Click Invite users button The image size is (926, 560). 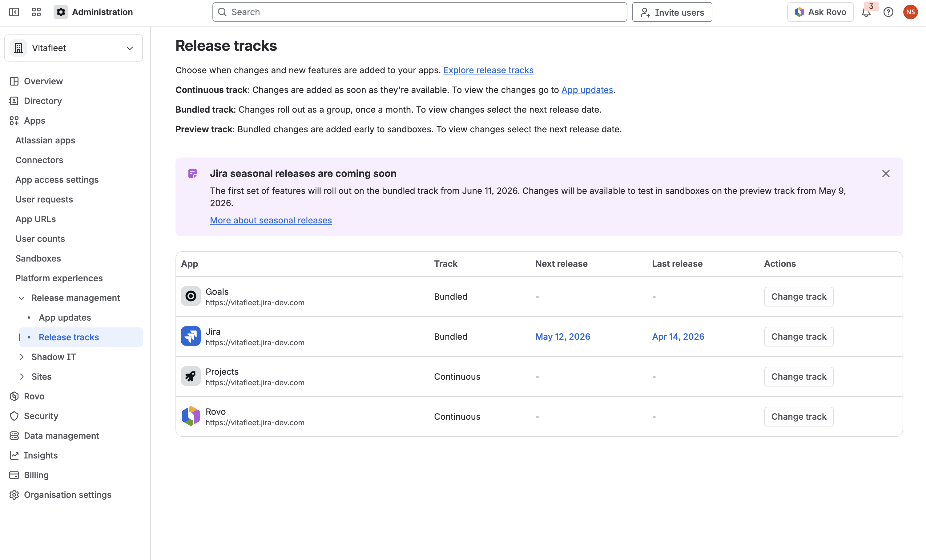[x=672, y=12]
